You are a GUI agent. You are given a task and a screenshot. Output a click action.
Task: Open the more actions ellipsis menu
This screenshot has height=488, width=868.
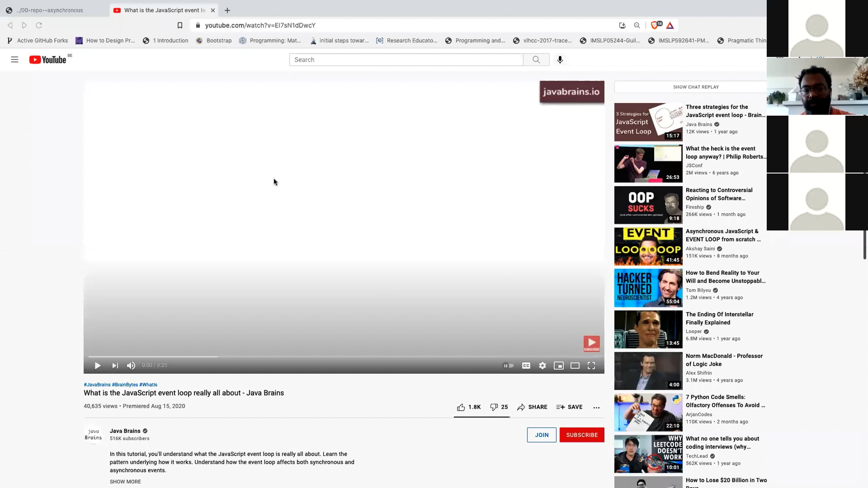[596, 407]
